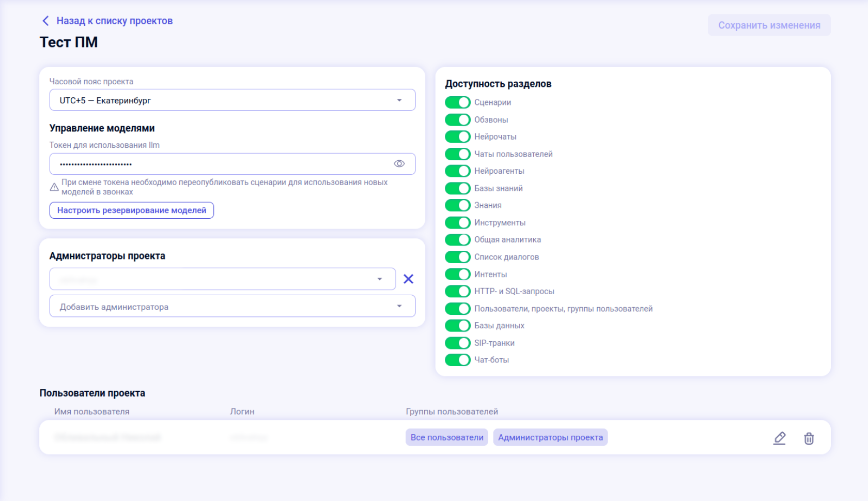
Task: Toggle the Нейроагенты switch
Action: [x=458, y=171]
